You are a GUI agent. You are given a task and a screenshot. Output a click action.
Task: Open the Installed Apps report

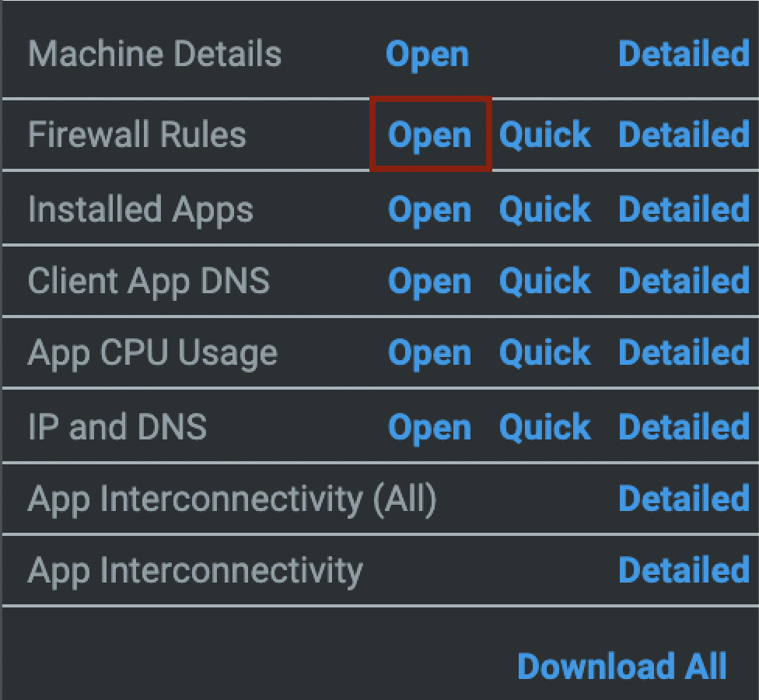tap(430, 209)
